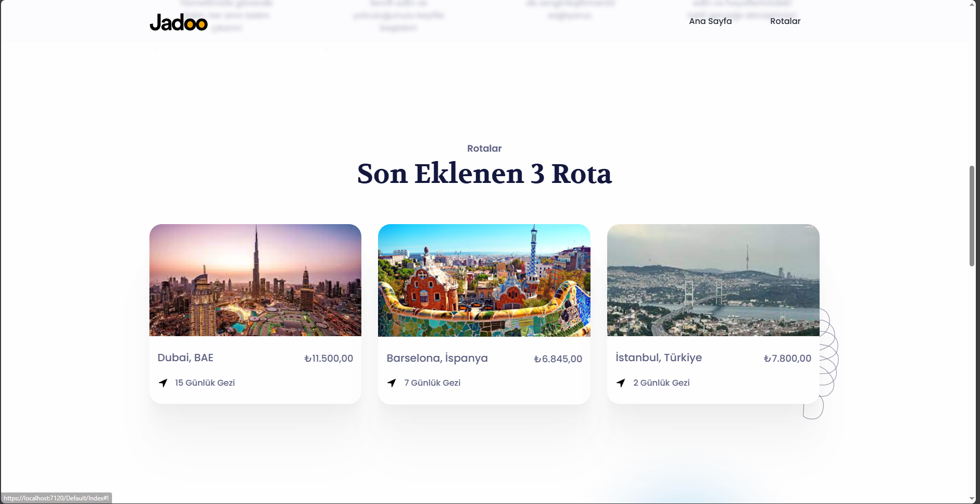This screenshot has width=980, height=504.
Task: Click the Park Güell photo on Barselona card
Action: click(x=484, y=280)
